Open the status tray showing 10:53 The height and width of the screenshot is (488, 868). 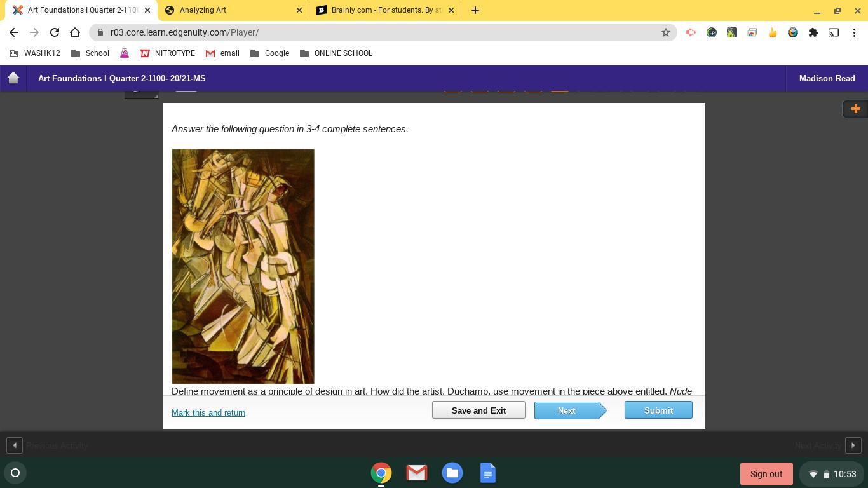pos(832,474)
